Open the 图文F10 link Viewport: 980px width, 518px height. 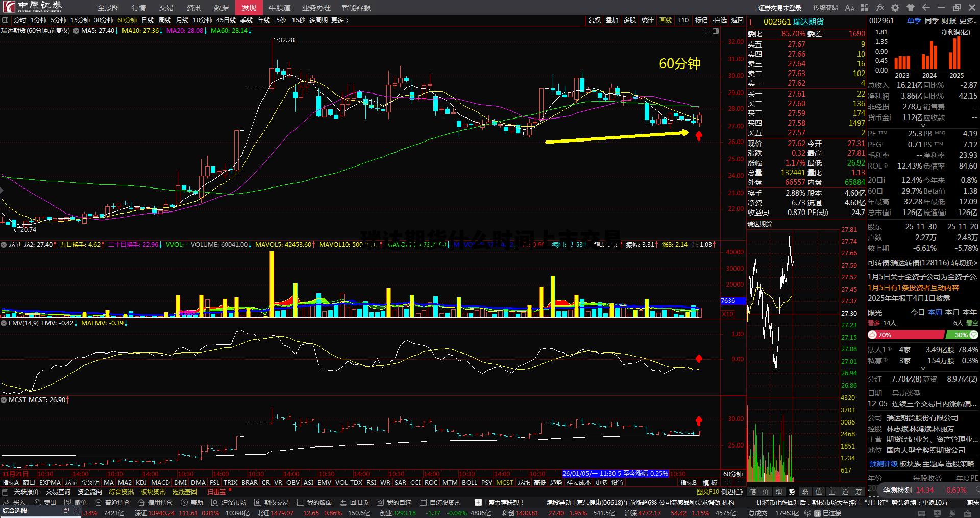click(x=708, y=492)
